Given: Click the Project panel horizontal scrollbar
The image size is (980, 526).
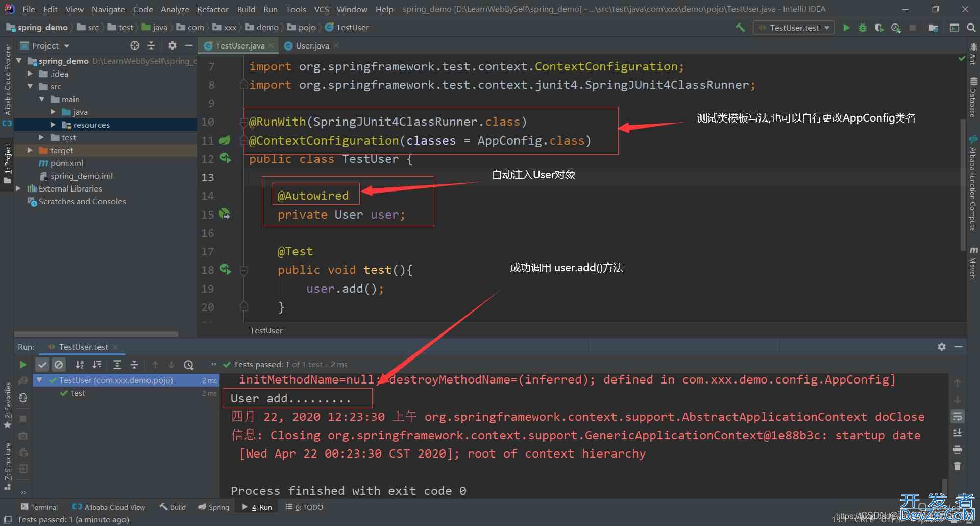Looking at the screenshot, I should click(x=96, y=334).
